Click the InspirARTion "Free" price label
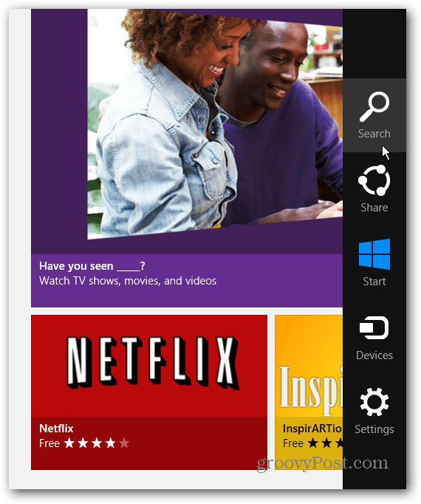Viewport: 421px width, 504px height. [293, 443]
